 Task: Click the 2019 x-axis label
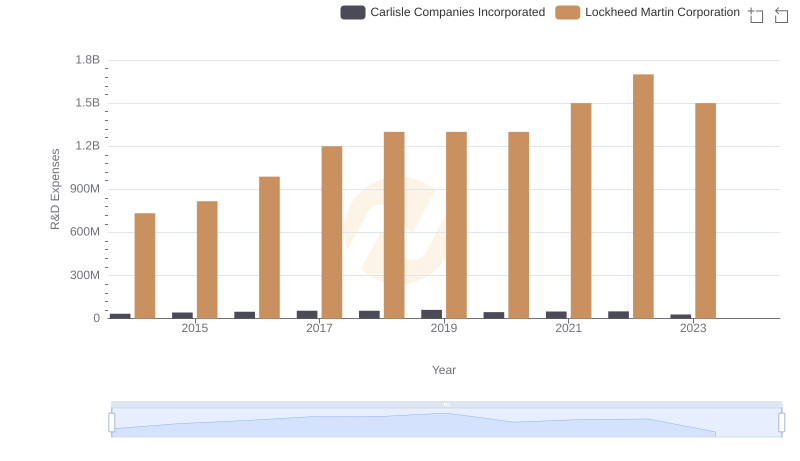coord(444,328)
